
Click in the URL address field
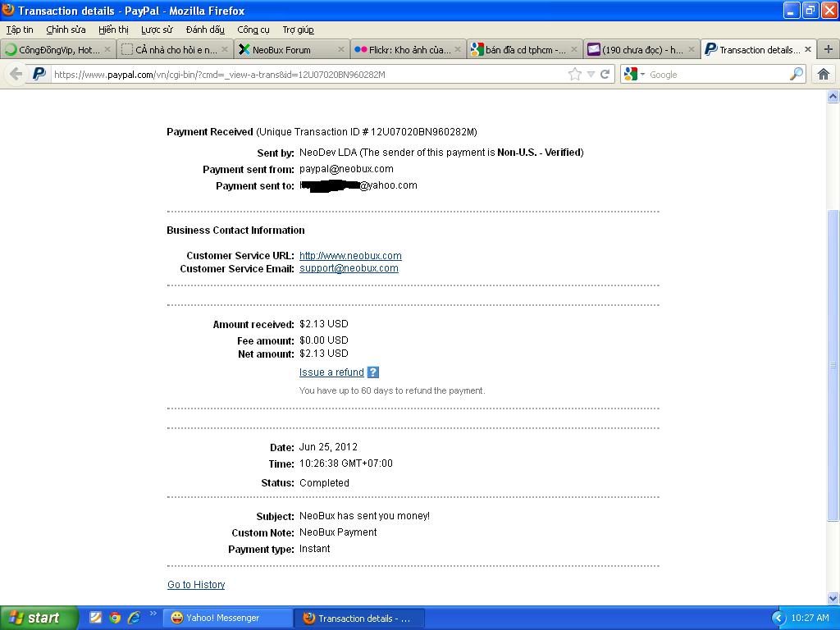click(x=308, y=75)
